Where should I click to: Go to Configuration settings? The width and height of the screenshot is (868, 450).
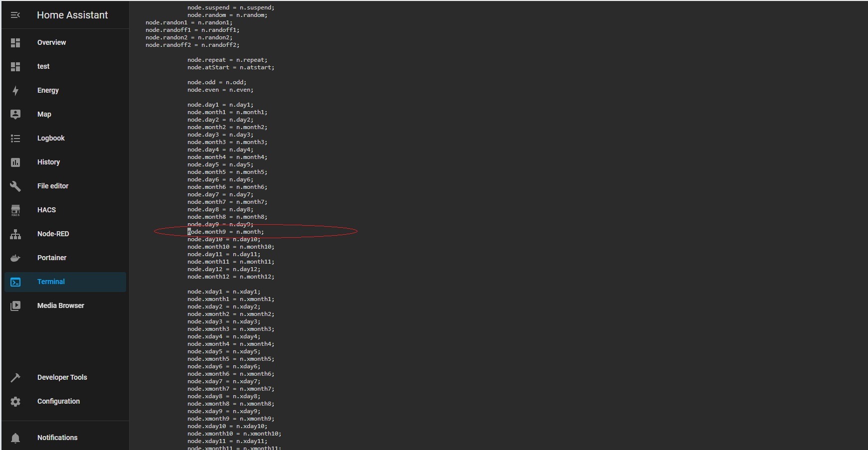coord(58,401)
